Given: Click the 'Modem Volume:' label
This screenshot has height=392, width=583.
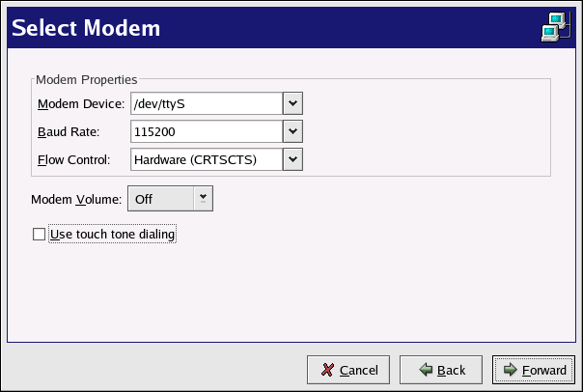Looking at the screenshot, I should point(76,199).
